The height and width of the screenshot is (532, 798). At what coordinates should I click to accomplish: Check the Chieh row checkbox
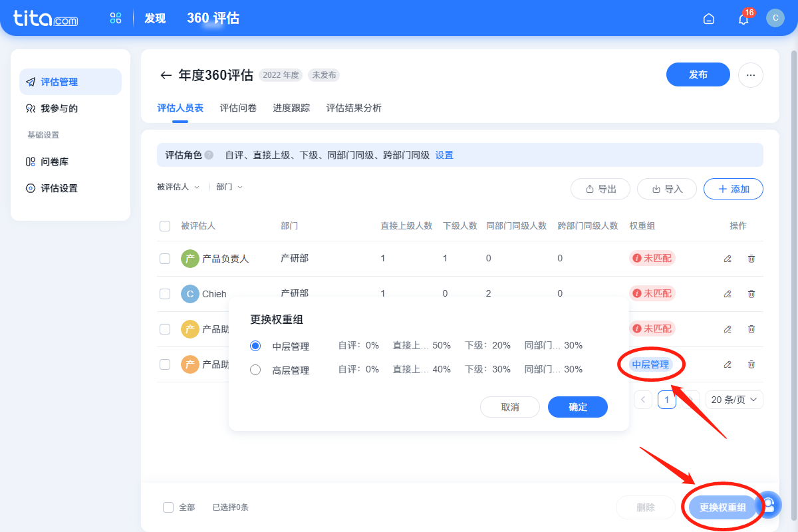165,294
